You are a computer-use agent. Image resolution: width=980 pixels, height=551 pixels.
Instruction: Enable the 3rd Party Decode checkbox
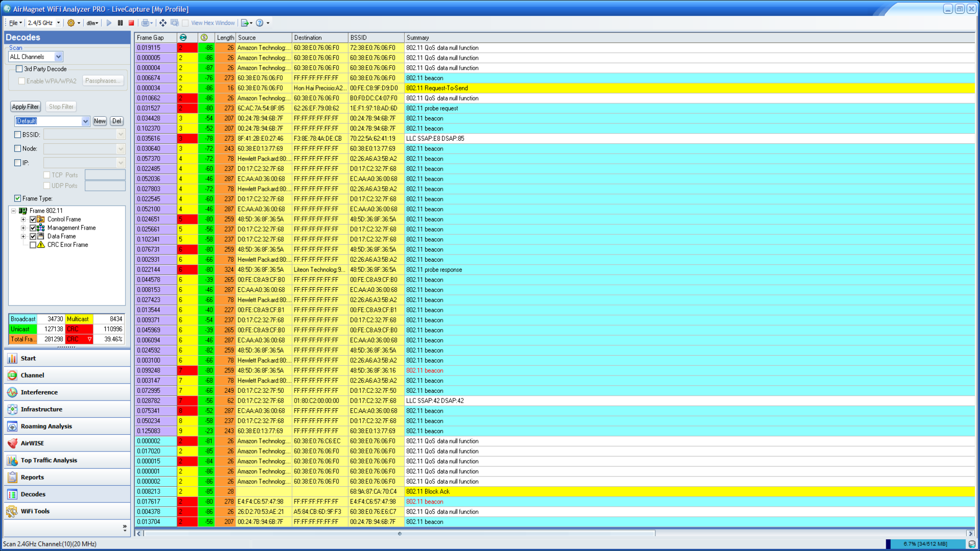(18, 69)
